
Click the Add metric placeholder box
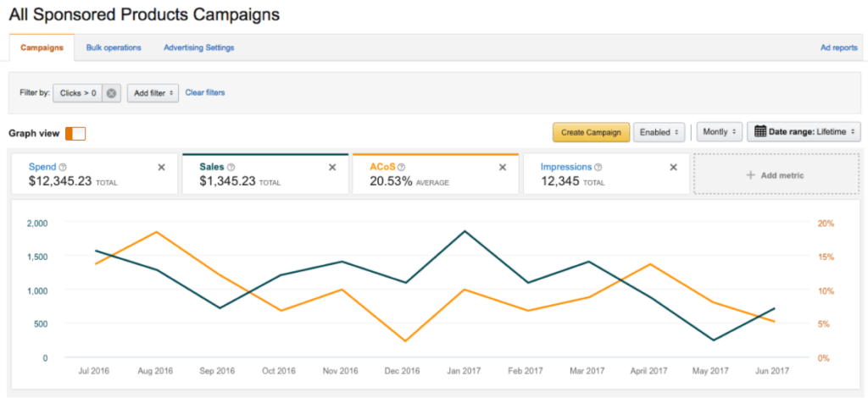(x=775, y=175)
